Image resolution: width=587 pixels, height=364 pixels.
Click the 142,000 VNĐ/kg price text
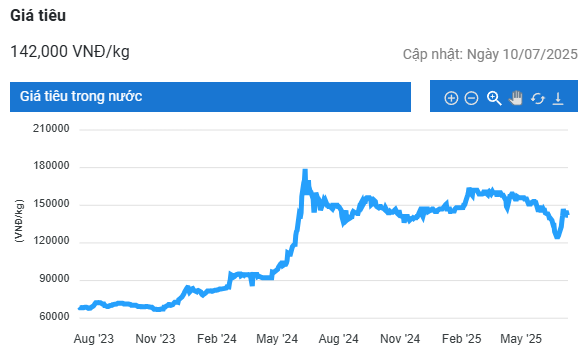tap(70, 51)
